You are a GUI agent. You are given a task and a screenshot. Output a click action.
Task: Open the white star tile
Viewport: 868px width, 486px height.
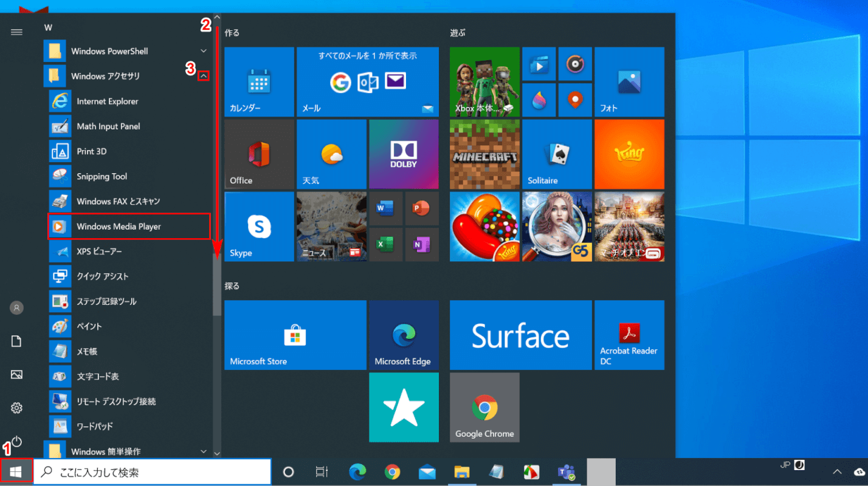pyautogui.click(x=404, y=407)
